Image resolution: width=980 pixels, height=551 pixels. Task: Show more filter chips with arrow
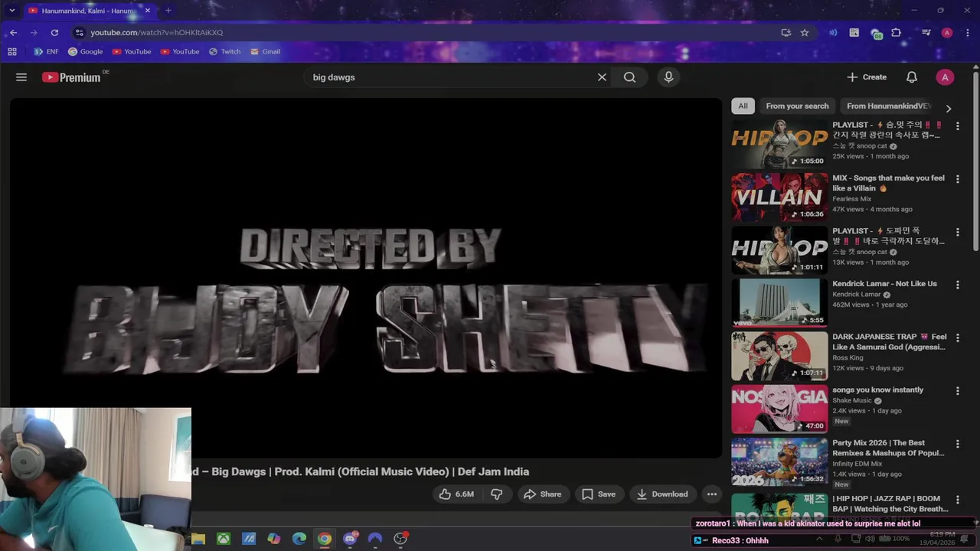tap(949, 109)
